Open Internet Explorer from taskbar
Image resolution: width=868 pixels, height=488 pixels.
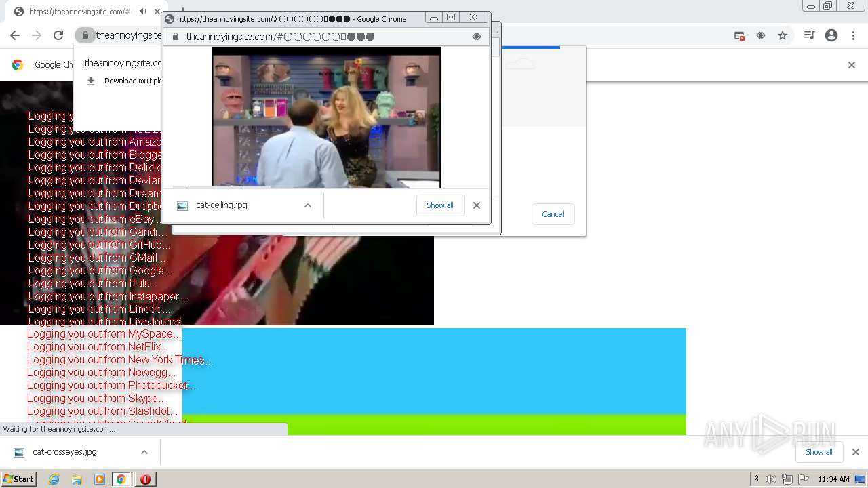(54, 479)
